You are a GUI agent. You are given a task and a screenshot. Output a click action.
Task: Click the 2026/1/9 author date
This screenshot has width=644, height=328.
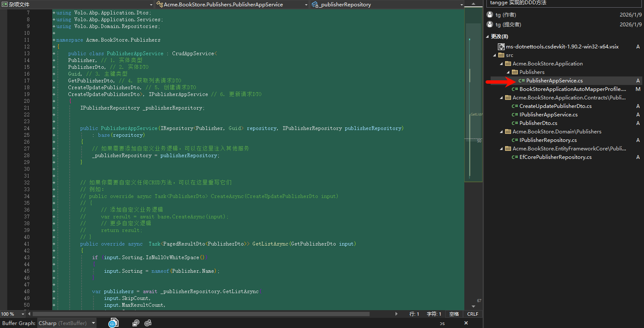pyautogui.click(x=631, y=14)
